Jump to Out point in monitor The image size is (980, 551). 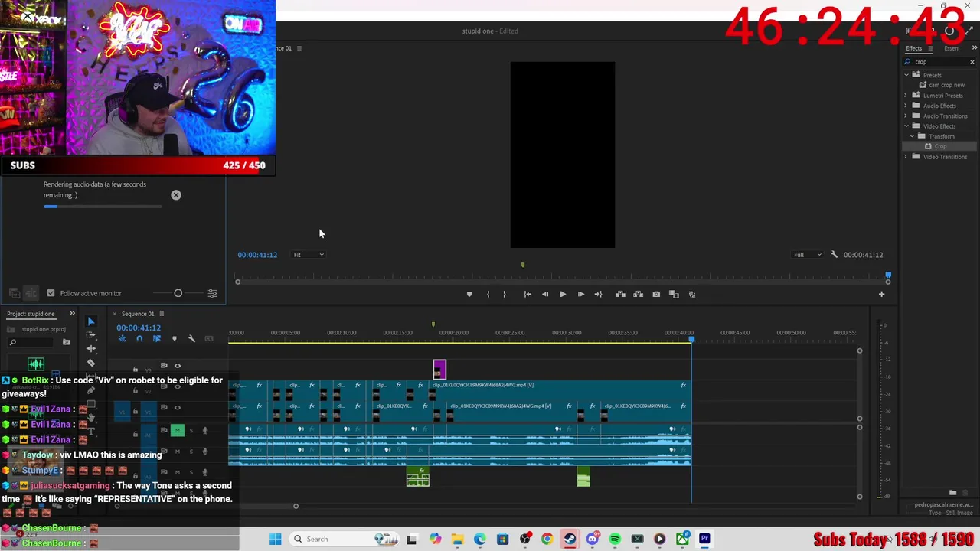[598, 294]
